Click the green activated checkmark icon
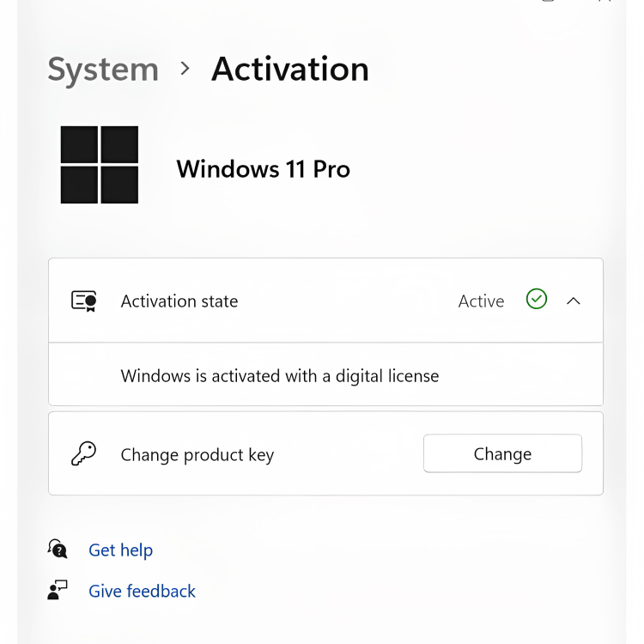 pyautogui.click(x=537, y=300)
